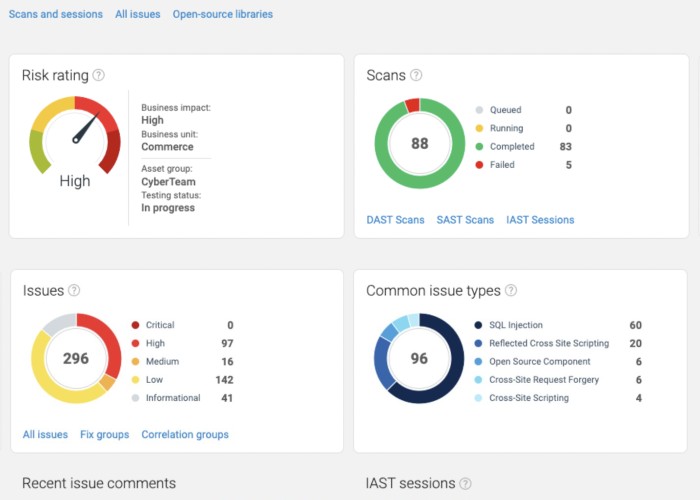Click the Recent issue comments heading
Viewport: 700px width, 500px height.
point(99,483)
